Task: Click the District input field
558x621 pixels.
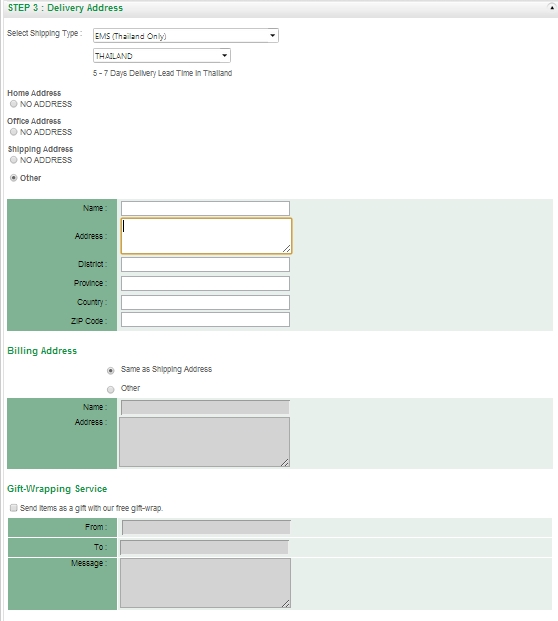Action: click(205, 265)
